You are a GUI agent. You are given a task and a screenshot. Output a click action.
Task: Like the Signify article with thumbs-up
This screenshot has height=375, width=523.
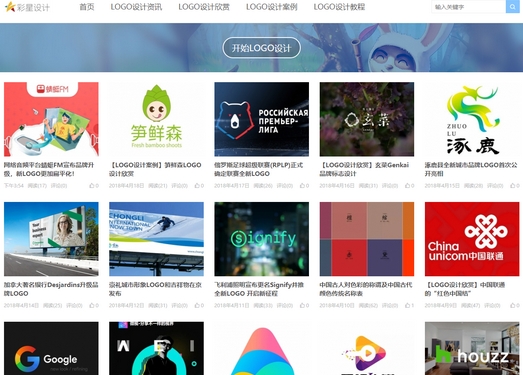pos(304,305)
